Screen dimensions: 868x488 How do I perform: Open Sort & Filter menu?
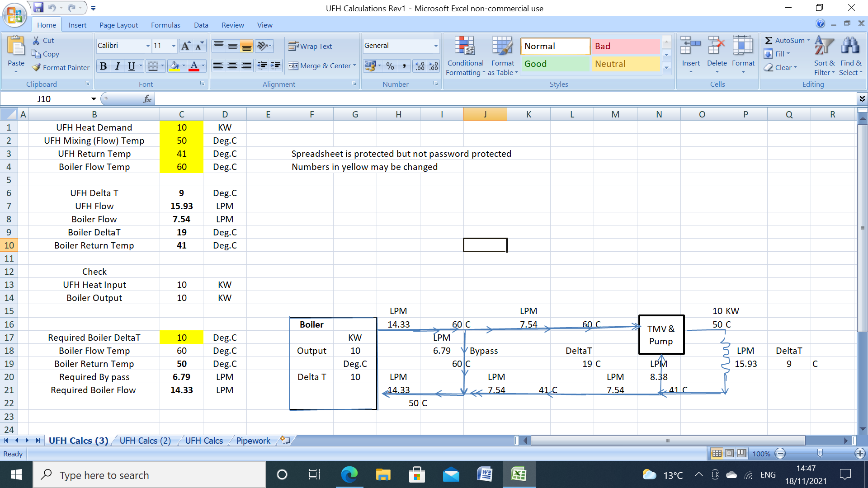(824, 56)
